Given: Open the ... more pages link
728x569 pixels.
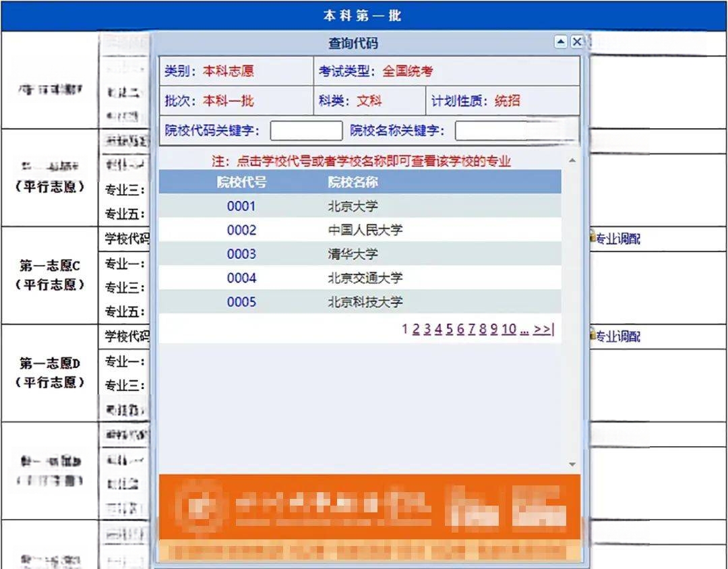Looking at the screenshot, I should [524, 329].
